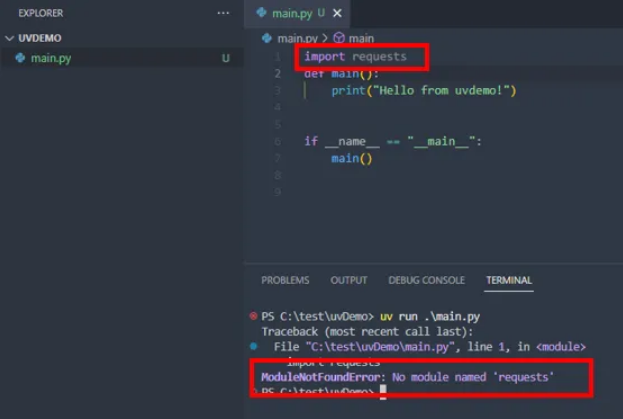Click the Python icon on the main.py editor tab
Viewport: 623px width, 419px height.
[x=262, y=13]
